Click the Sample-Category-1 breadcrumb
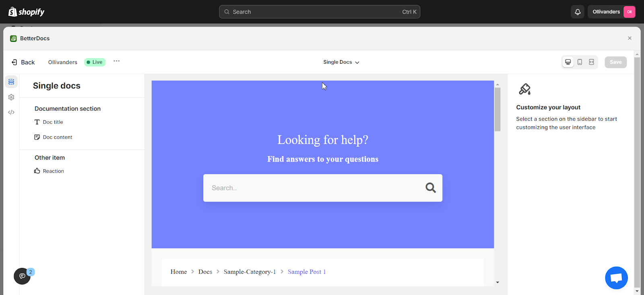 coord(250,272)
